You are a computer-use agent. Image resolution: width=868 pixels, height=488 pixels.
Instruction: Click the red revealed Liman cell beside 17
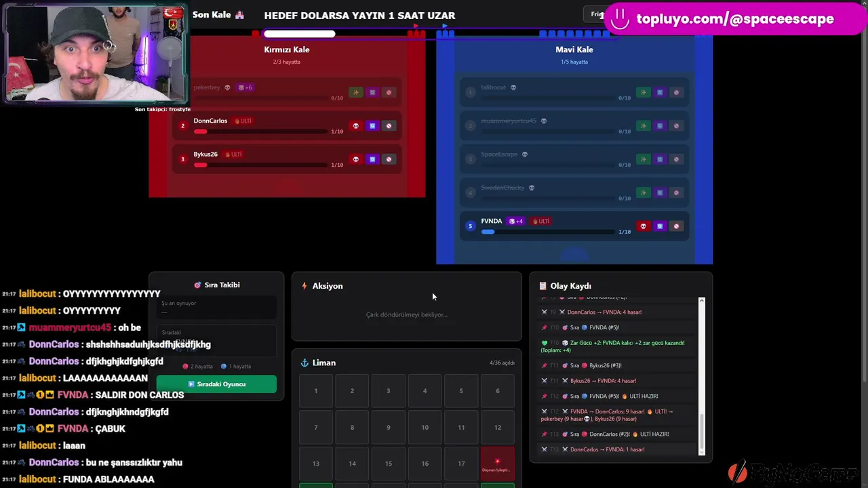[498, 464]
